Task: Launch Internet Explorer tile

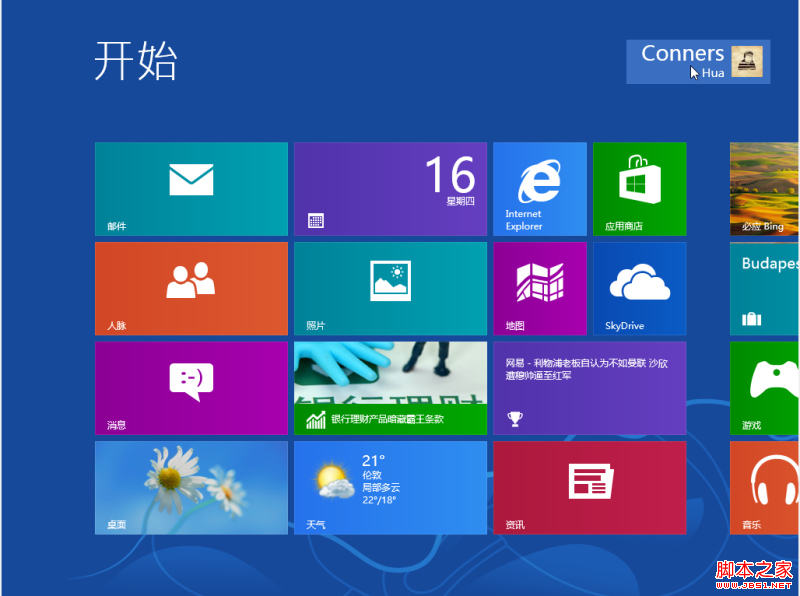Action: coord(539,189)
